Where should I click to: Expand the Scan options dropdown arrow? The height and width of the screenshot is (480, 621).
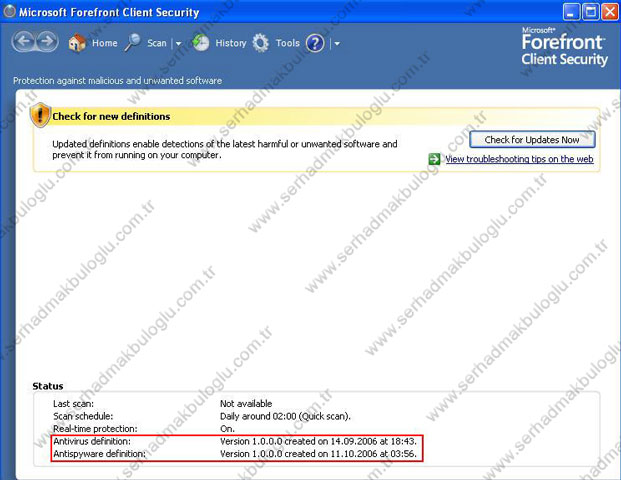[179, 44]
